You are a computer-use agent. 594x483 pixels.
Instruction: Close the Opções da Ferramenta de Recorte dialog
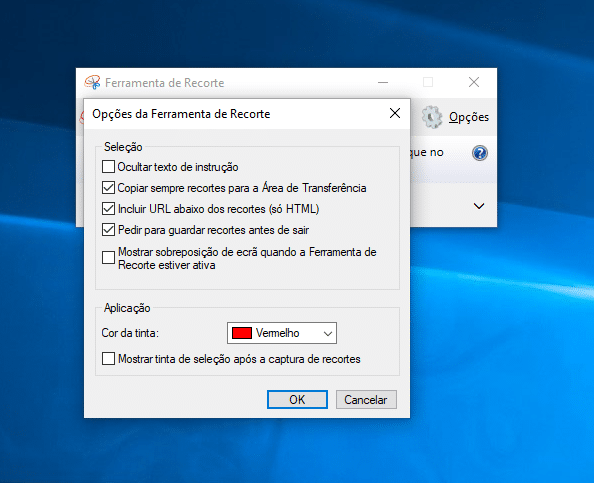(x=395, y=113)
